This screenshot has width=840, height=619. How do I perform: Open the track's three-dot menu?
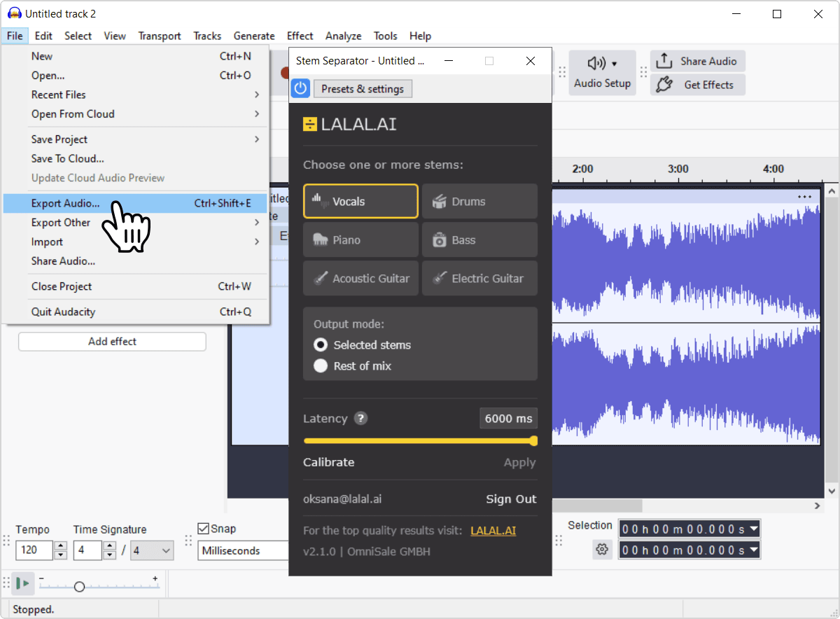805,197
